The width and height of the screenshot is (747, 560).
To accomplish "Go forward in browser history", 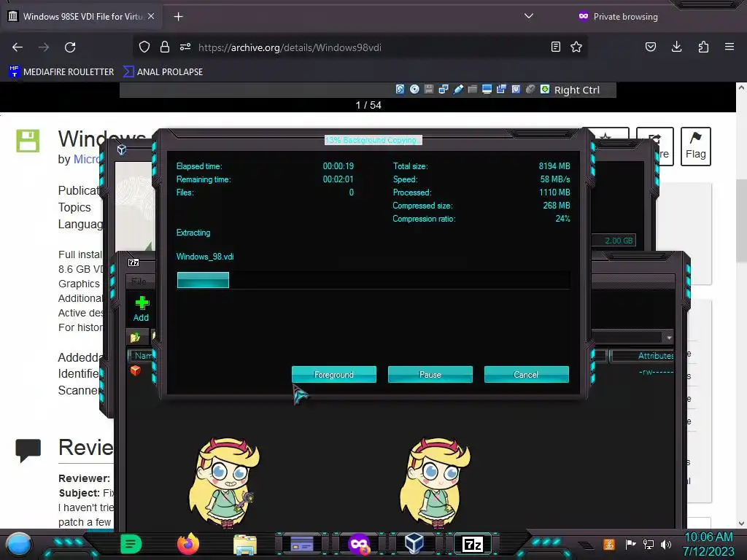I will point(44,47).
